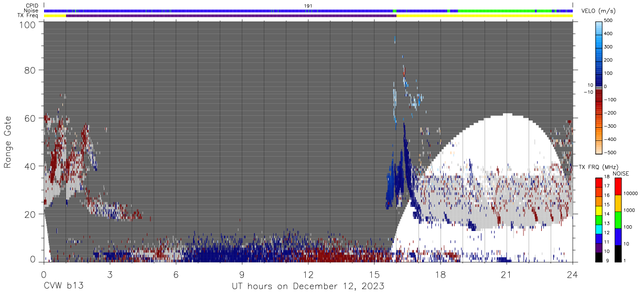Screen dimensions: 644x297
Task: Click the green 100–1000 NOISE legend segment
Action: 618,220
